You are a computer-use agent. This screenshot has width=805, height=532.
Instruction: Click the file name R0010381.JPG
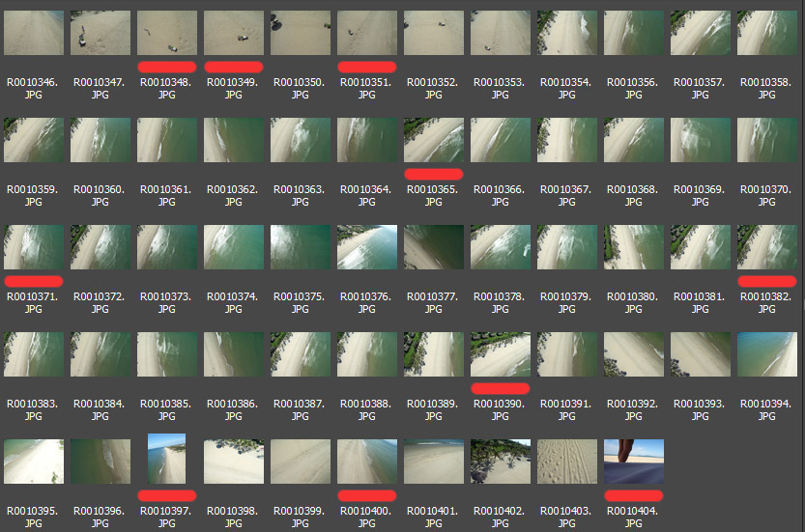(700, 302)
